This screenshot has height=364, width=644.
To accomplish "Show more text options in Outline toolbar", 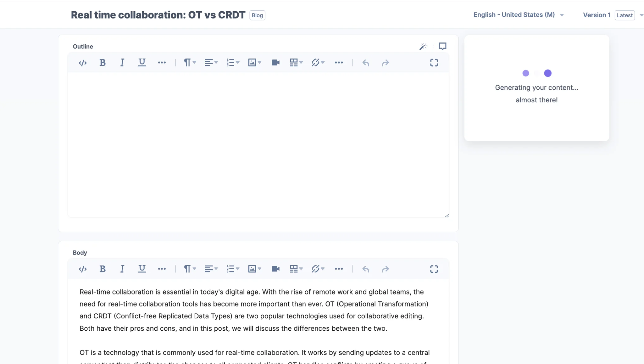I will 162,63.
